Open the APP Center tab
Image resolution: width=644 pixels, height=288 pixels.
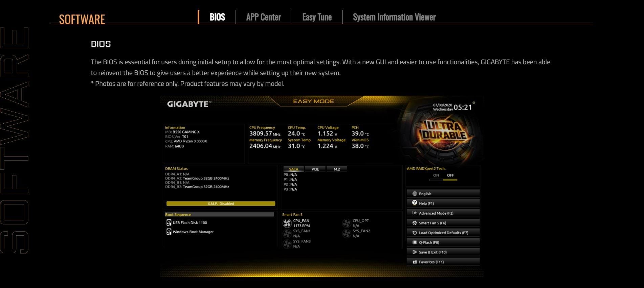[263, 17]
